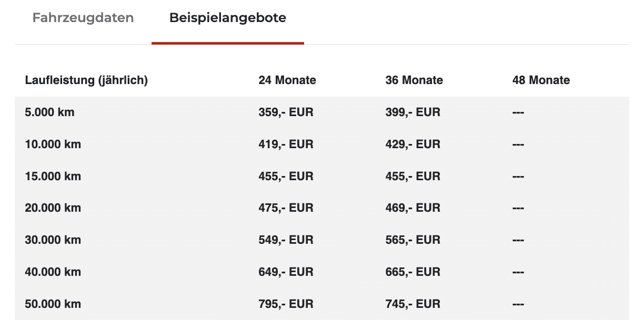644x331 pixels.
Task: Click the 24 Monate column header
Action: click(287, 80)
